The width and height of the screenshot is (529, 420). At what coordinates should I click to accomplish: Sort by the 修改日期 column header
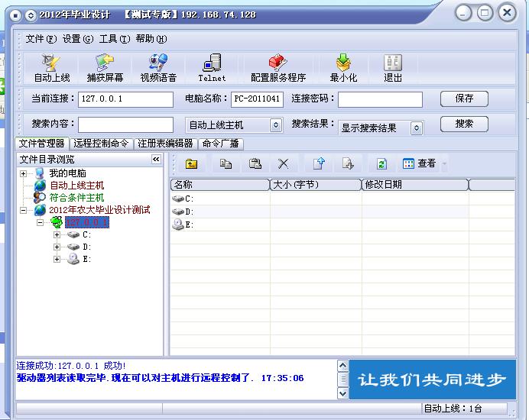pos(415,185)
